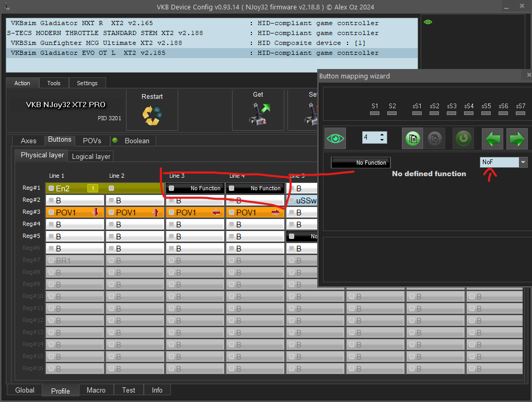Click the Boolean green indicator dot
The image size is (532, 402).
115,140
